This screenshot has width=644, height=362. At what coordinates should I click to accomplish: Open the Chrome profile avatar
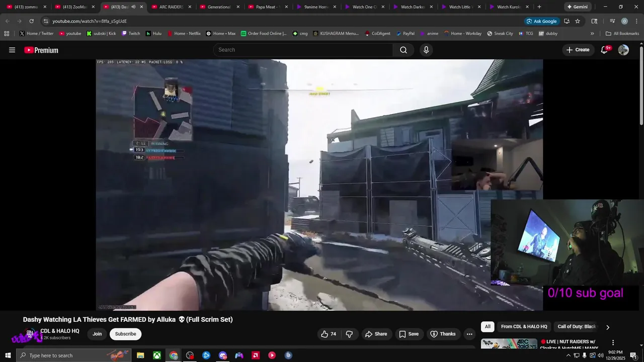pos(624,21)
